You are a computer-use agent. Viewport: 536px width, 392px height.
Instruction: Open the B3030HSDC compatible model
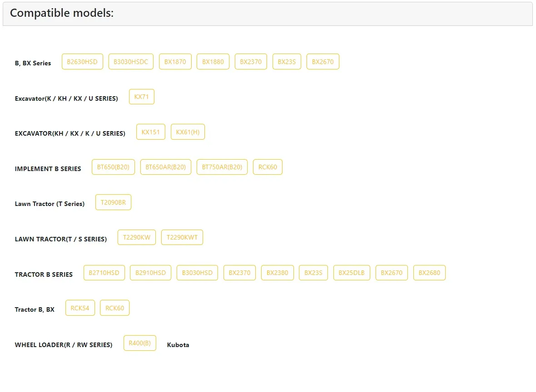click(x=131, y=62)
